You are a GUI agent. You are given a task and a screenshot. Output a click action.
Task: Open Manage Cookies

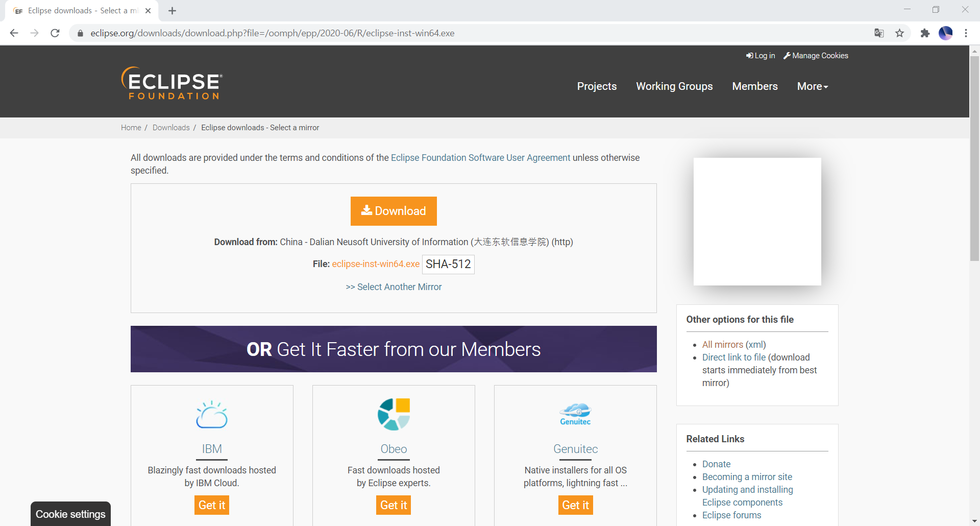[816, 56]
